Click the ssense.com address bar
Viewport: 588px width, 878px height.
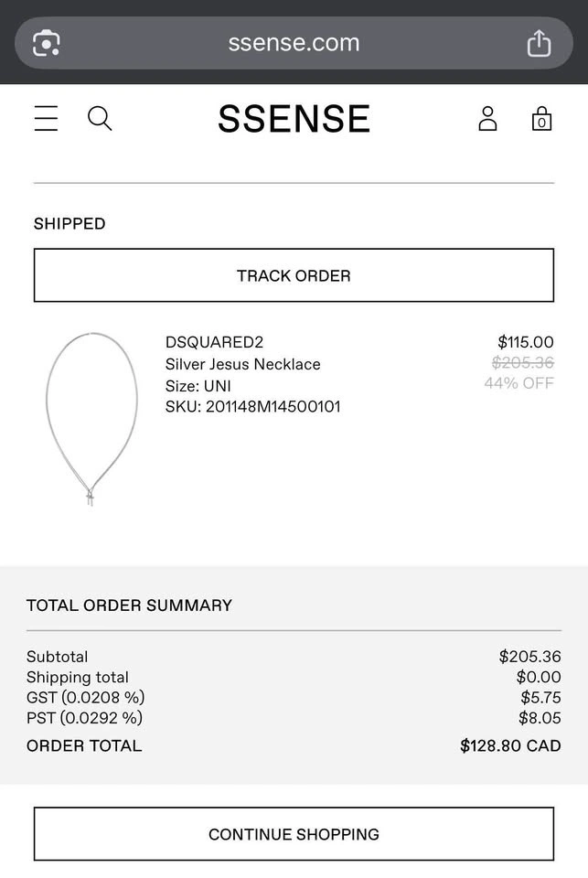tap(294, 43)
